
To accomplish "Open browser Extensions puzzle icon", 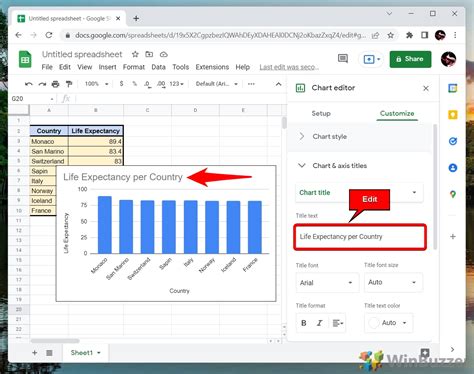I will point(409,35).
